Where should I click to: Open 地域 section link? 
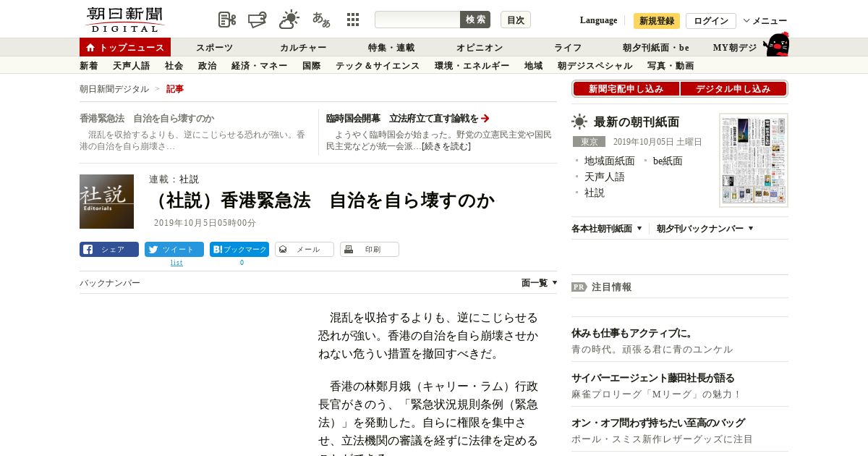point(534,66)
